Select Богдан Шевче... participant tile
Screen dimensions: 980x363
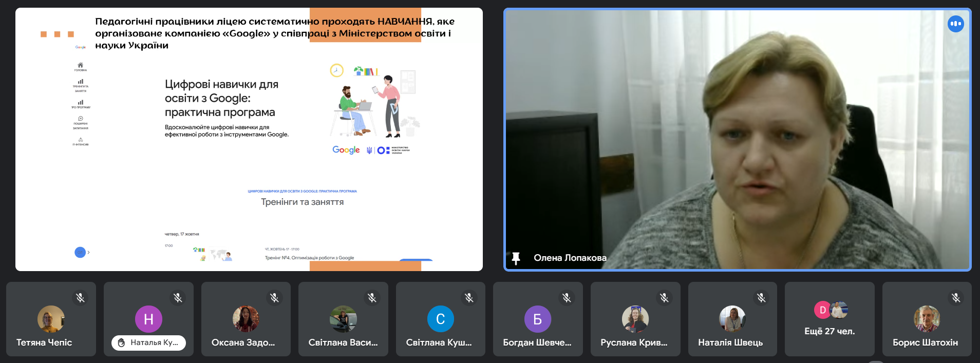tap(537, 319)
